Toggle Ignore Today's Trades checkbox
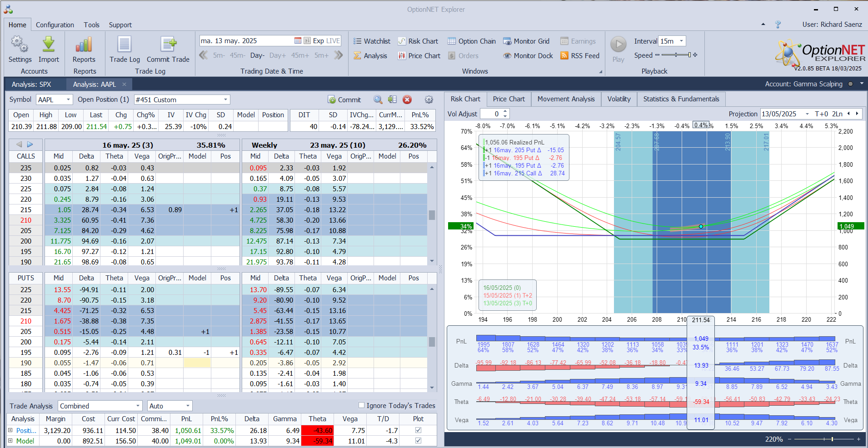This screenshot has height=448, width=868. (x=361, y=405)
